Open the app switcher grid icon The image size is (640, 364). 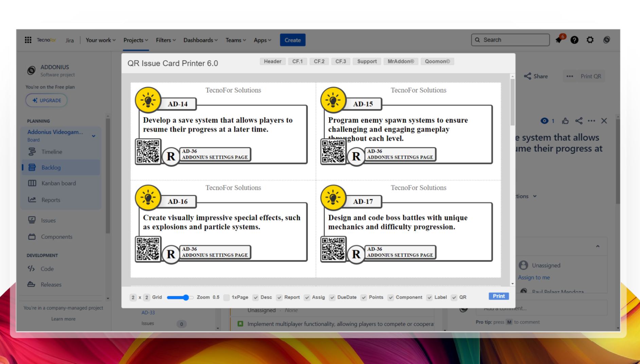pyautogui.click(x=28, y=40)
